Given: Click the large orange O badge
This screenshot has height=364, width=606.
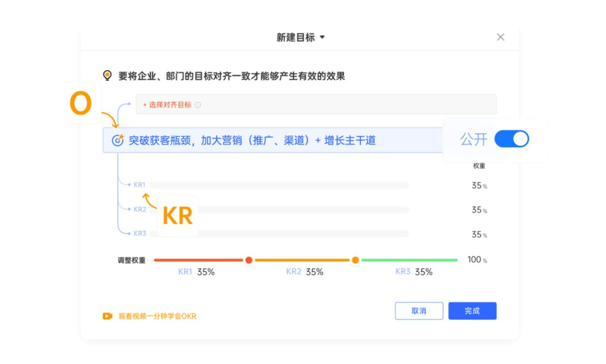Looking at the screenshot, I should [x=81, y=104].
